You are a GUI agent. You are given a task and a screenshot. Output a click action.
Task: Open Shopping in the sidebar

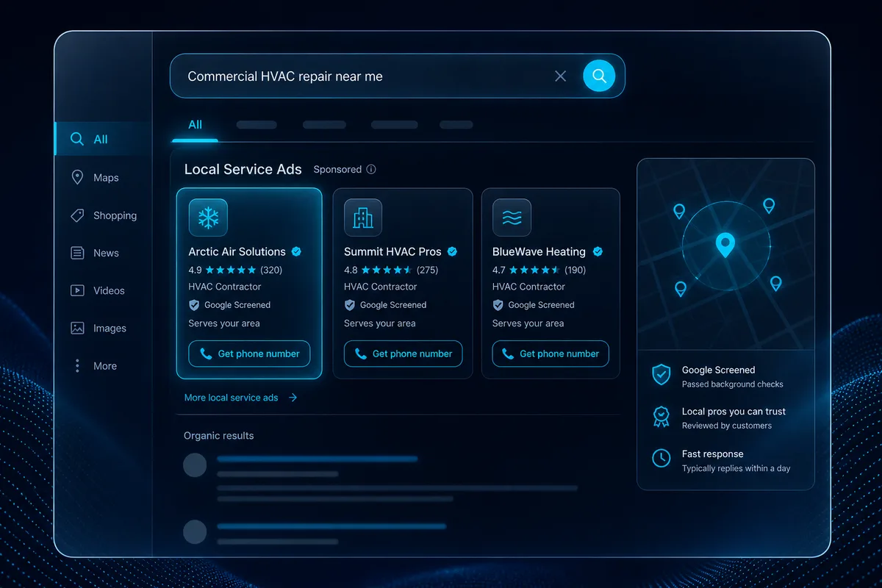103,215
